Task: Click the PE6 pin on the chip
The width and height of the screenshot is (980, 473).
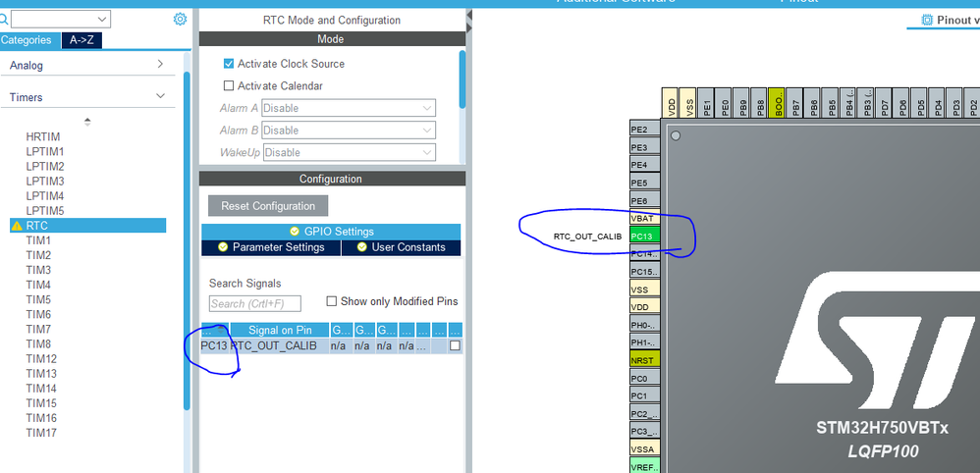Action: (x=644, y=200)
